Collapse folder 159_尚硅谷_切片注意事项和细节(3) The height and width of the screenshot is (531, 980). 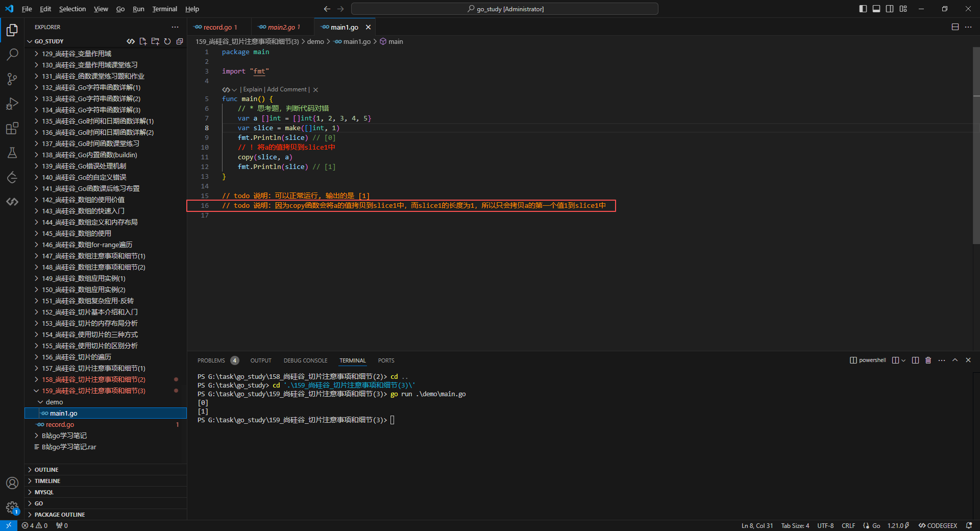click(106, 391)
